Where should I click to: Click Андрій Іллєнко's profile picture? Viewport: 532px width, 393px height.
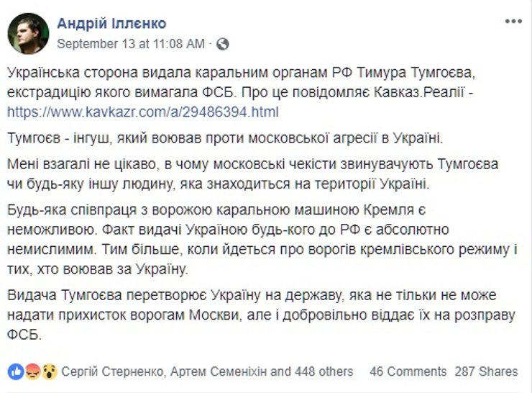tap(28, 34)
